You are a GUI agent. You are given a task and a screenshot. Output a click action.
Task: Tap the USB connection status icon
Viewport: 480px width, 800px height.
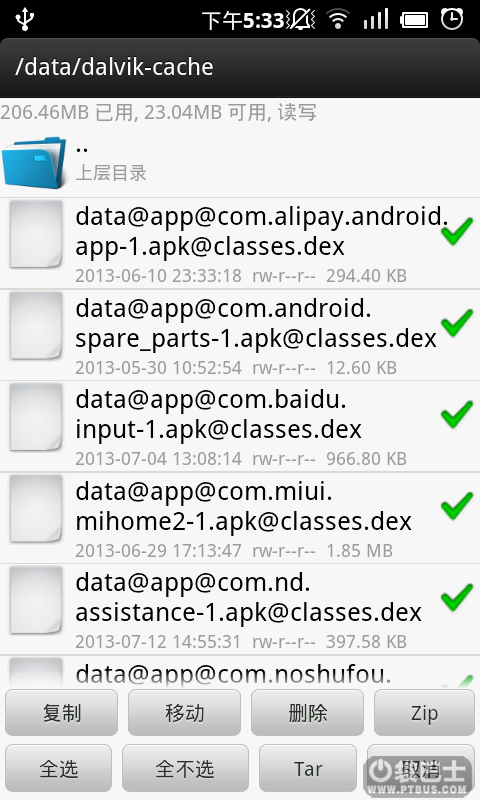coord(24,19)
